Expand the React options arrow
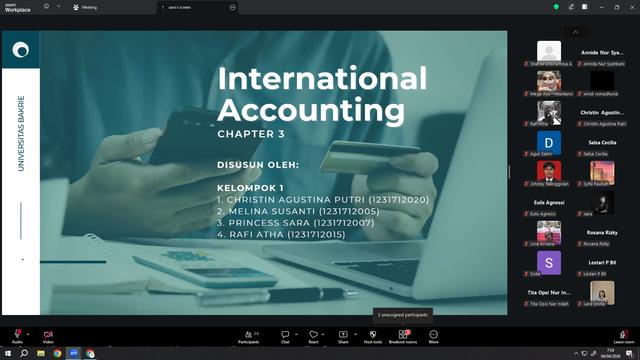 coord(323,334)
